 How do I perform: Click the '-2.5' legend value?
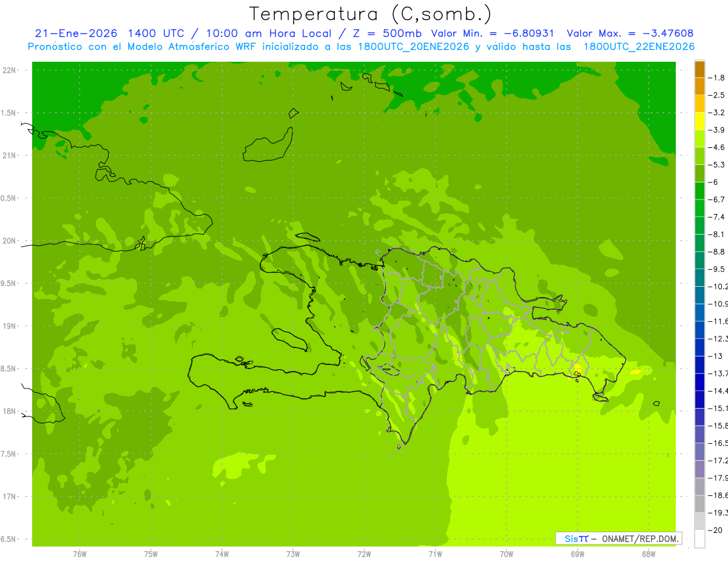click(717, 95)
